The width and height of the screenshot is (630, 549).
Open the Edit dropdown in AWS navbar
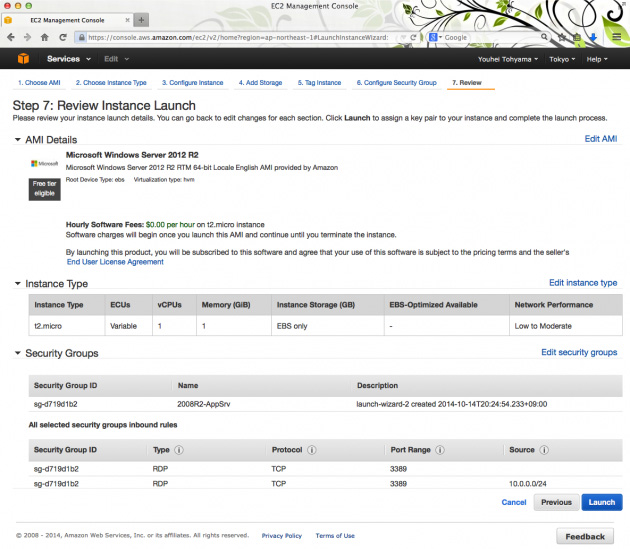[x=117, y=59]
